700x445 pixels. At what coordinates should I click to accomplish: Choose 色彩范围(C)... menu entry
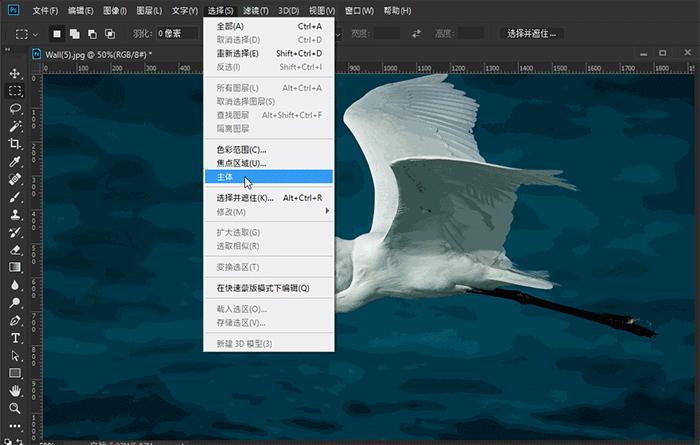[269, 150]
